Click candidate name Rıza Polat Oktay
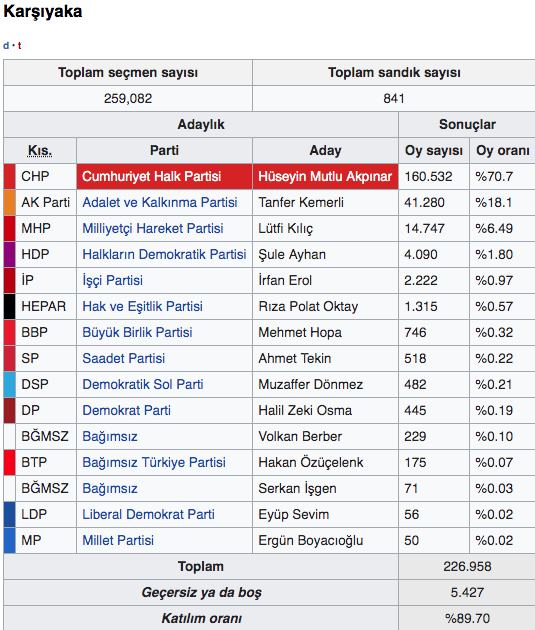Screen dimensions: 535x630 tap(308, 307)
